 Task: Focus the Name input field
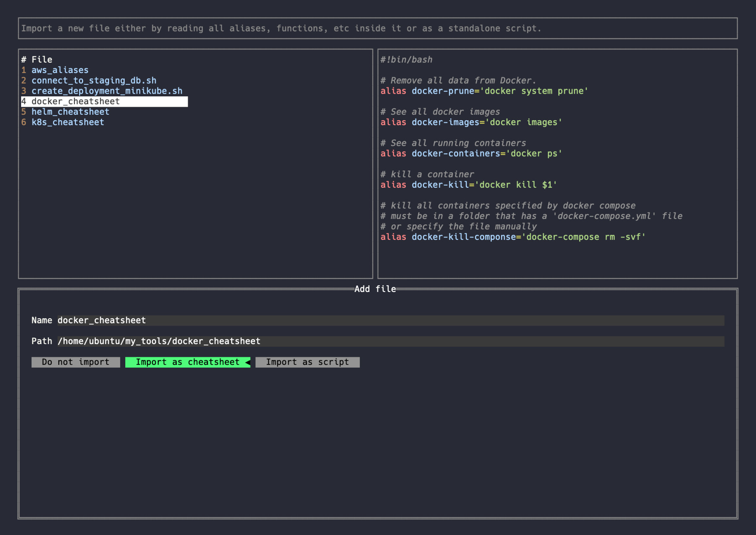tap(390, 321)
